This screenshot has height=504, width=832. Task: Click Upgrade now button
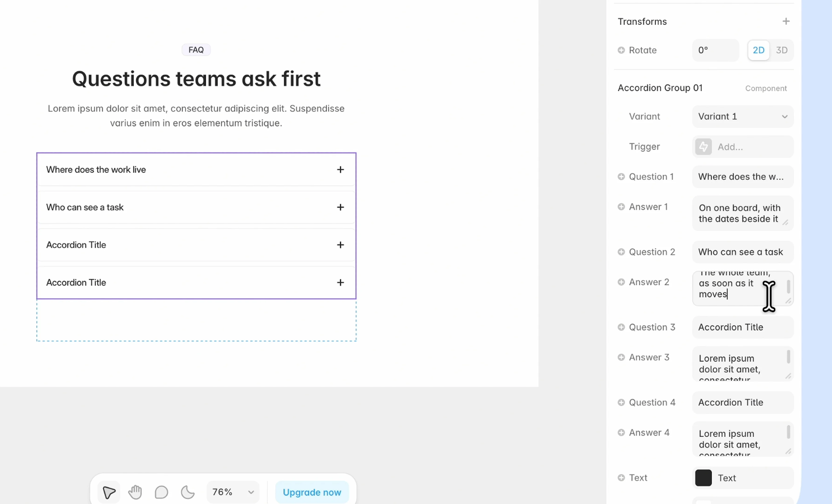click(x=312, y=492)
